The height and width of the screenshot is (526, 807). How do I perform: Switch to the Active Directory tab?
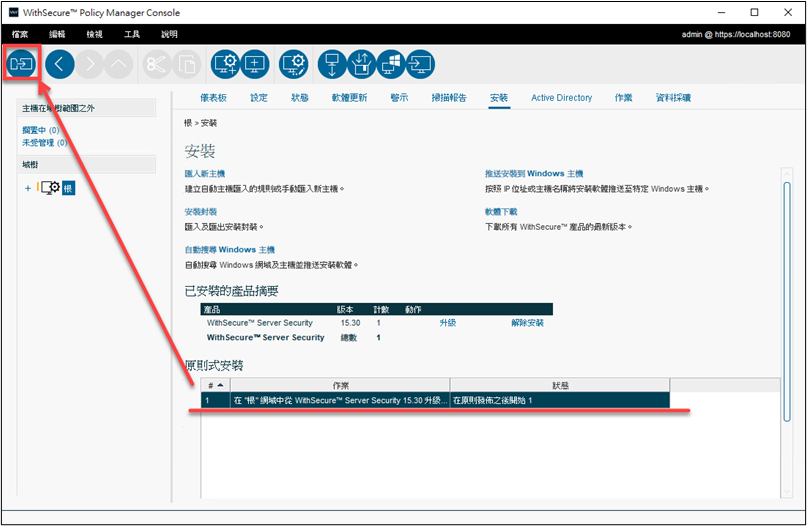pyautogui.click(x=561, y=98)
